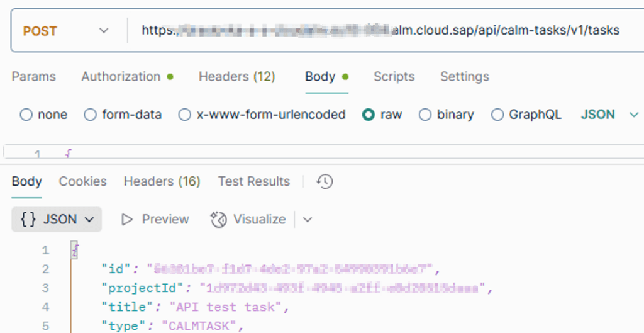
Task: Click the curly braces JSON format icon
Action: click(x=28, y=220)
